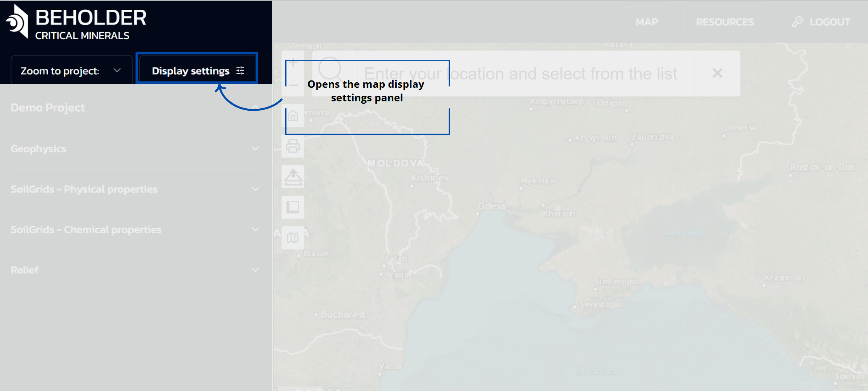
Task: Open the RESOURCES menu item
Action: pos(724,22)
